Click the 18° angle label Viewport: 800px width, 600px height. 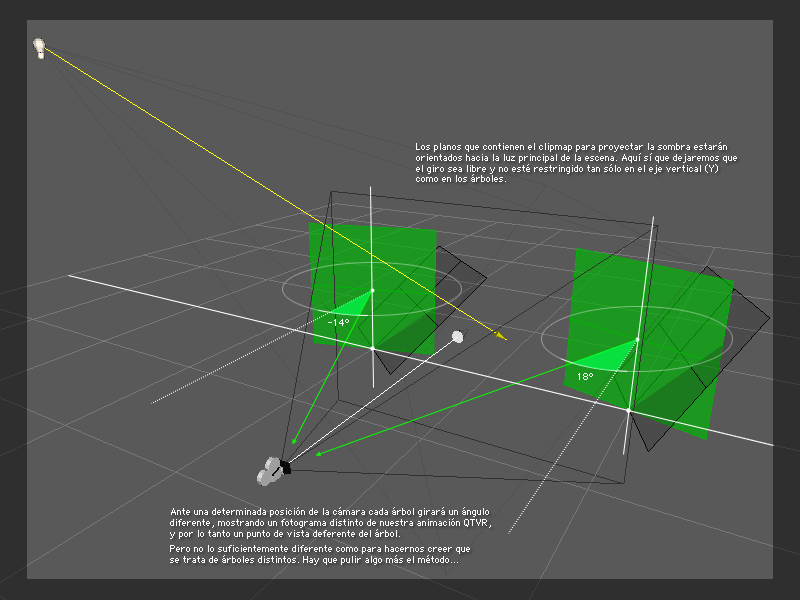coord(585,377)
